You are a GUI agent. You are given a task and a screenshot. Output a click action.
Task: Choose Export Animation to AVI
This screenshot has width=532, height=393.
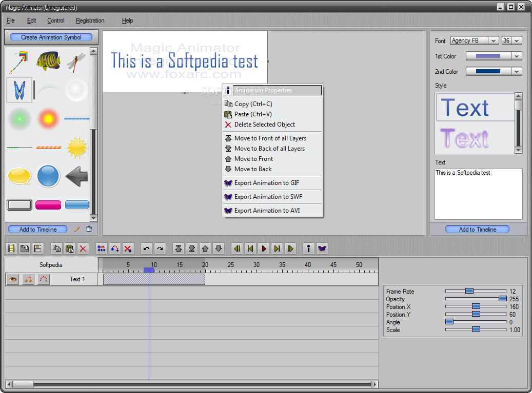click(272, 211)
